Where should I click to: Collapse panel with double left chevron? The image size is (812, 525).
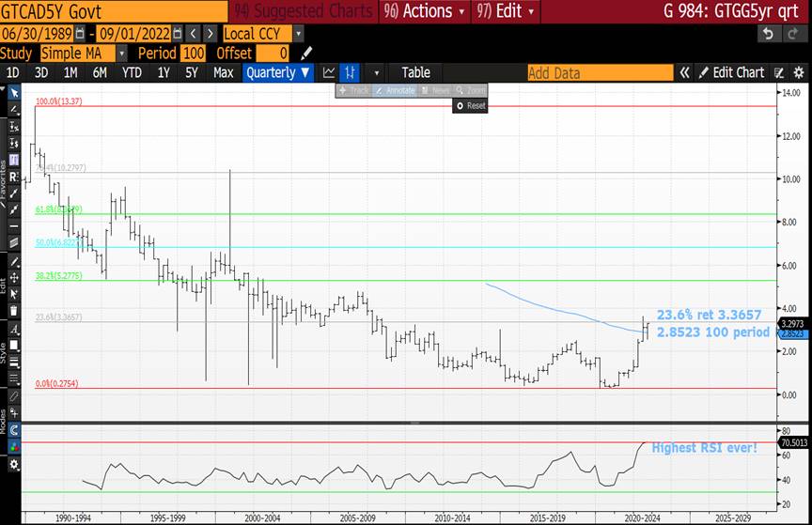point(685,72)
